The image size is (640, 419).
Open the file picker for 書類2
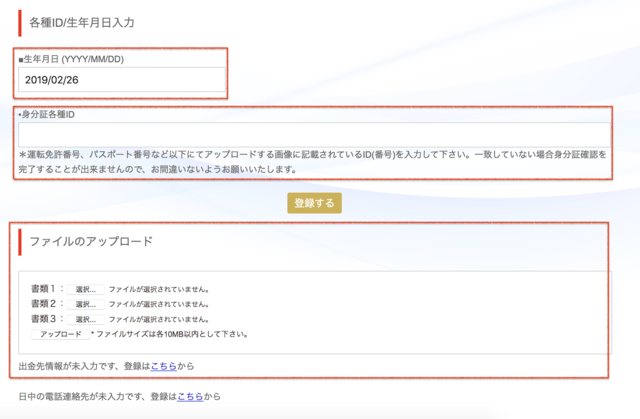pyautogui.click(x=86, y=304)
